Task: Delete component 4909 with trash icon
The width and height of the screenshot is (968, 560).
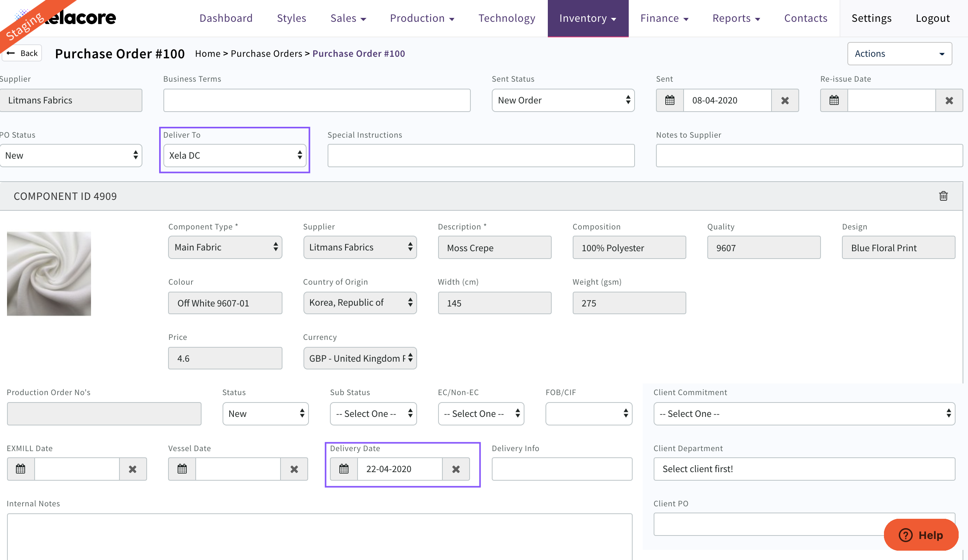Action: coord(943,196)
